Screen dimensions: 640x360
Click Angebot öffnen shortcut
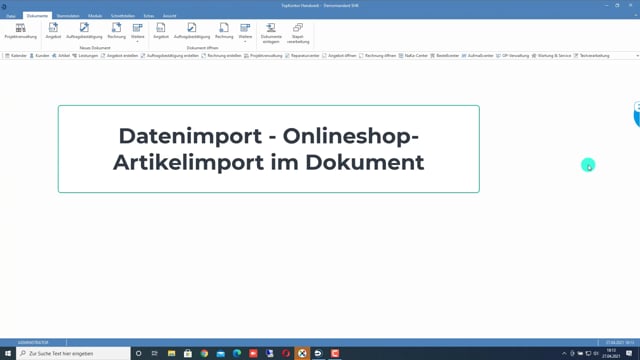(x=340, y=56)
